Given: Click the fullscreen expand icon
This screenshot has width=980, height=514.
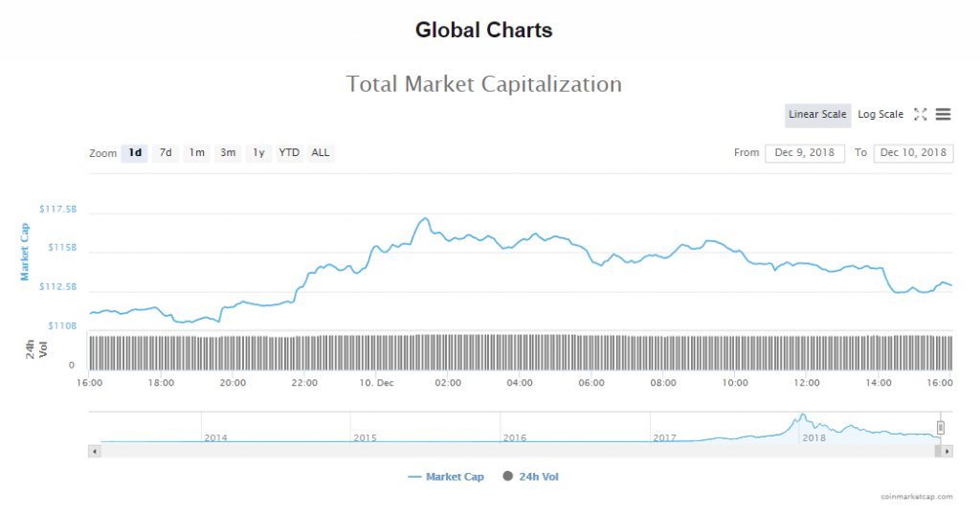Looking at the screenshot, I should click(921, 115).
